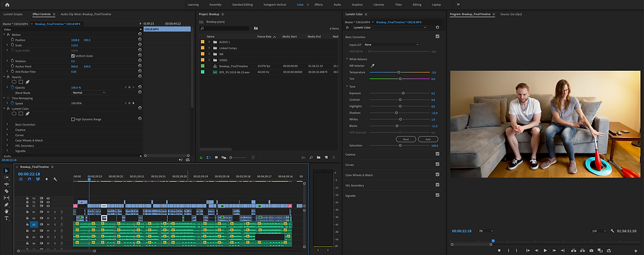Expand Linked Comps bin
Screen dimensions: 644x255
pos(209,48)
